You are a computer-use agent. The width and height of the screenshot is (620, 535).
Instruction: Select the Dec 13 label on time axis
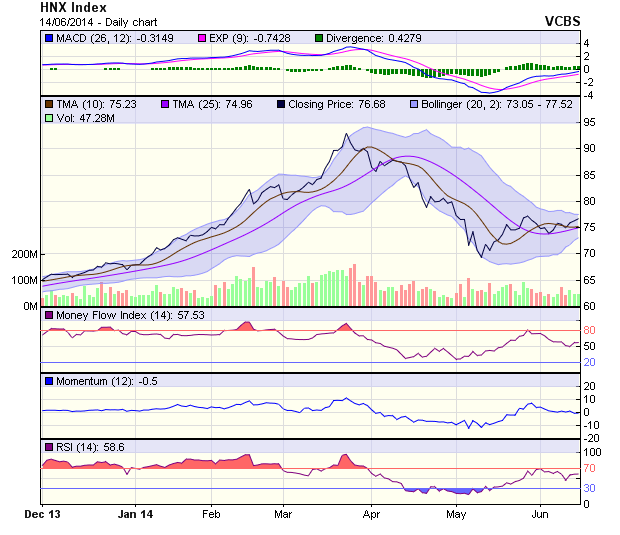(x=42, y=516)
